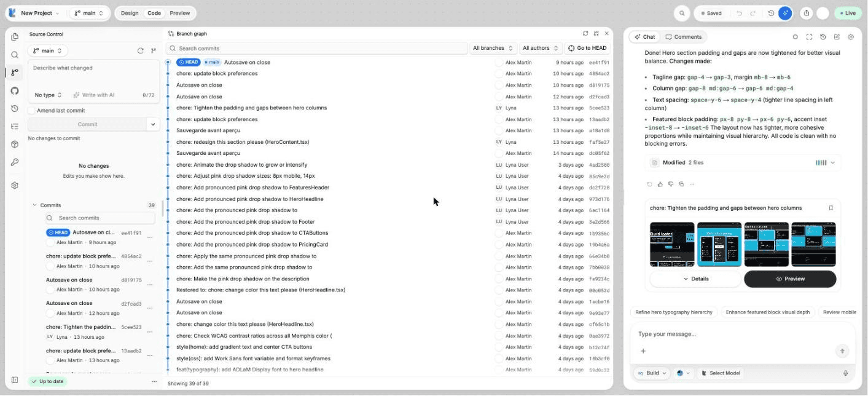Viewport: 868px width, 396px height.
Task: Click the Search commits field in Branch graph
Action: click(x=317, y=48)
